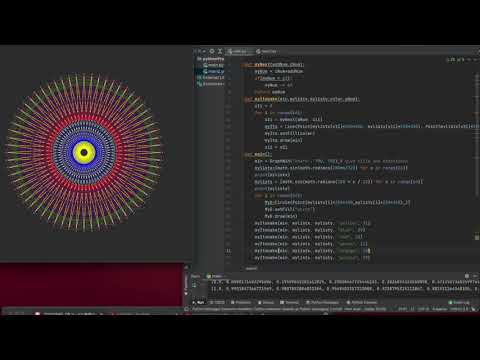Change file encoding UTF-8 in status bar
480x360 pixels.
pos(423,309)
